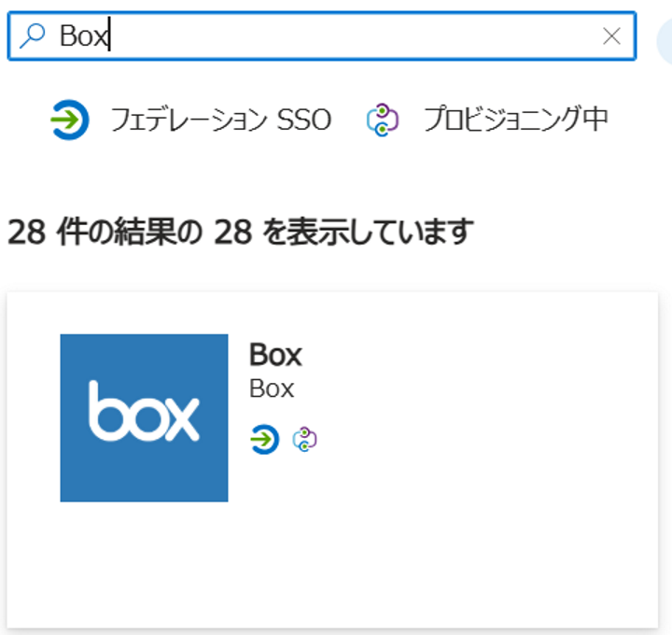This screenshot has width=672, height=635.
Task: Click the フェデレーション SSO label
Action: (220, 120)
